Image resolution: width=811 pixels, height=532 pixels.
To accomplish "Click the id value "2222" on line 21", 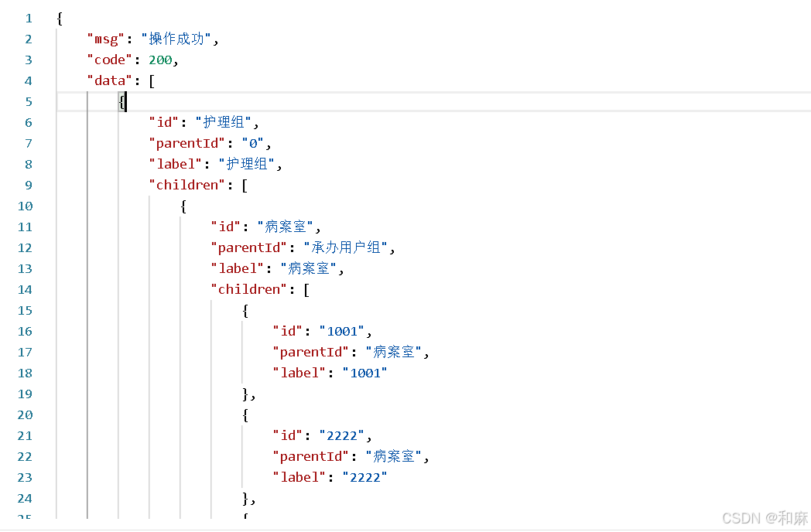I will tap(342, 436).
